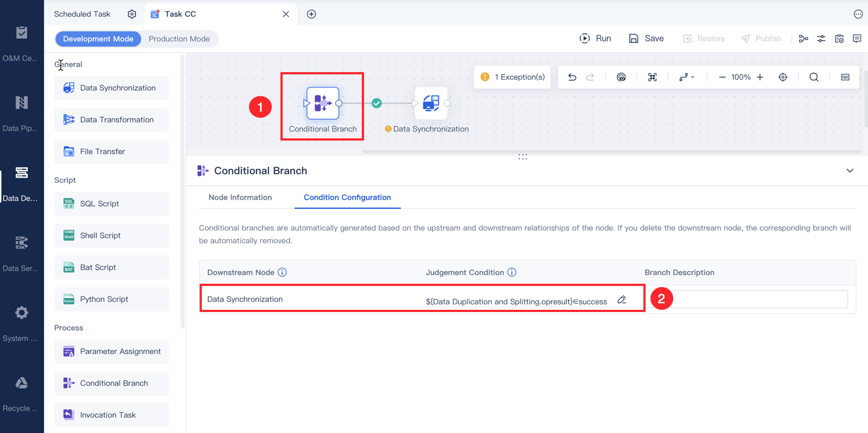
Task: Select the Condition Configuration tab
Action: coord(347,198)
